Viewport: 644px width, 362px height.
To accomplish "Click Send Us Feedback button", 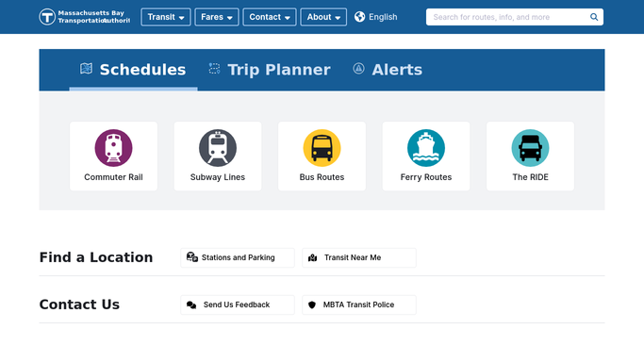I will click(238, 304).
